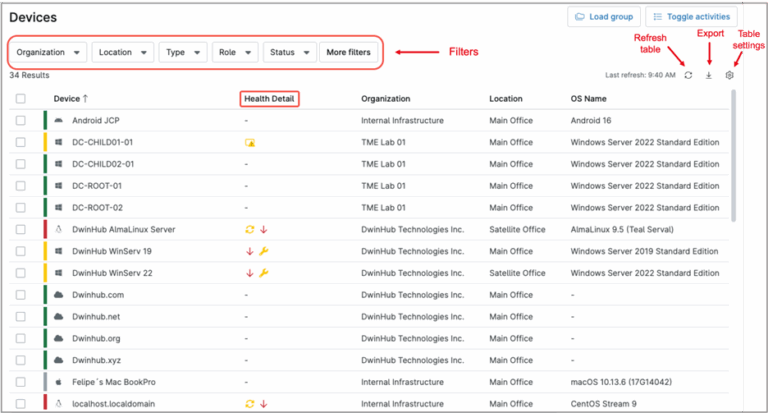Select the Android JCP row checkbox
This screenshot has width=768, height=413.
coord(21,120)
